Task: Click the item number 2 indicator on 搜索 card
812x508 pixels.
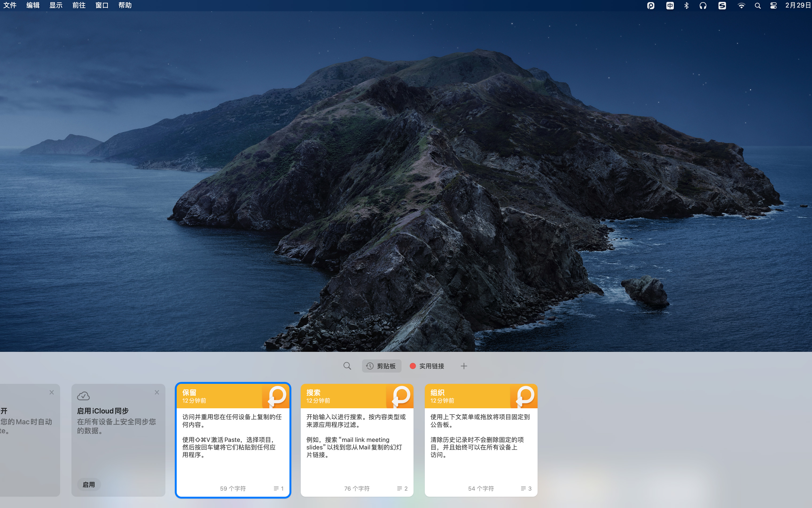Action: point(402,488)
